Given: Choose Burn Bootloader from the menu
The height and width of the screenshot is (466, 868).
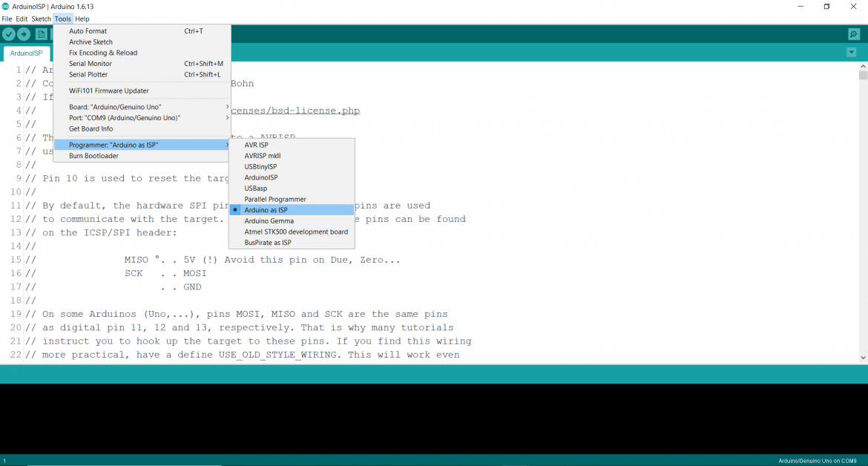Looking at the screenshot, I should [92, 156].
